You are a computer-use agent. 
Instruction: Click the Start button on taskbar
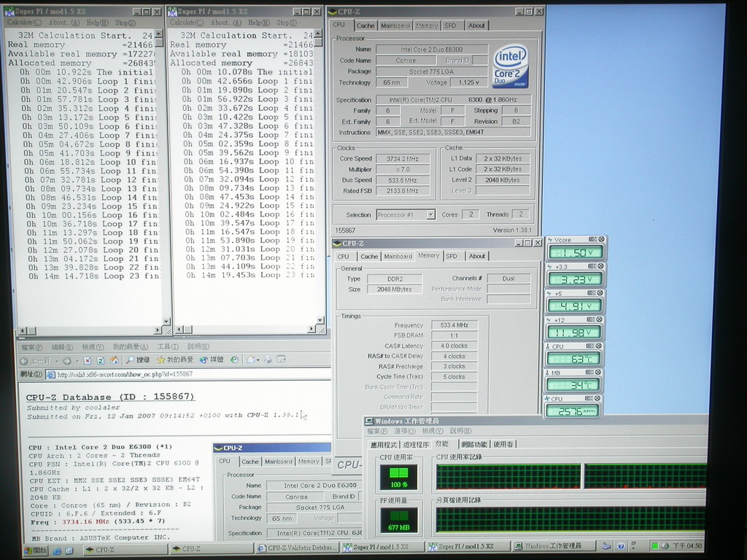click(x=36, y=551)
